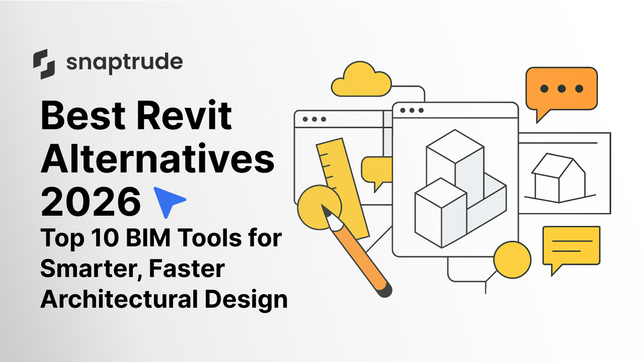The image size is (644, 362).
Task: Click the yellow circle at the pencil tip
Action: 319,207
